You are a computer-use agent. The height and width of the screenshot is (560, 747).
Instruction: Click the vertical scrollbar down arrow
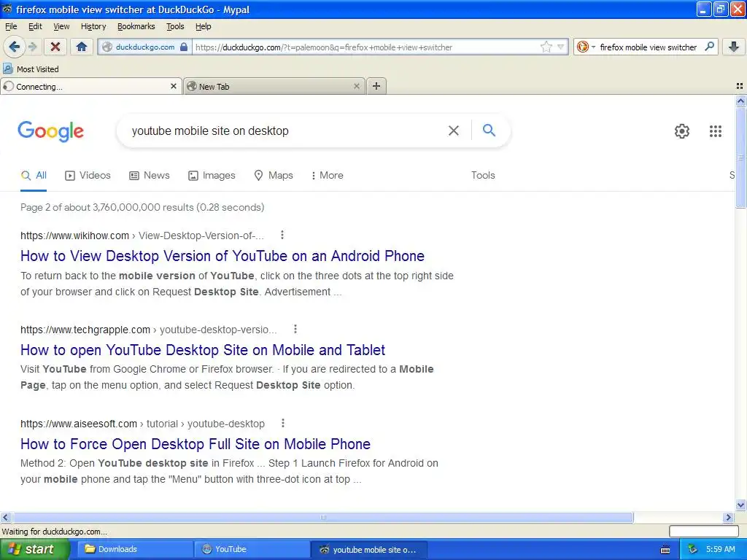click(x=740, y=505)
